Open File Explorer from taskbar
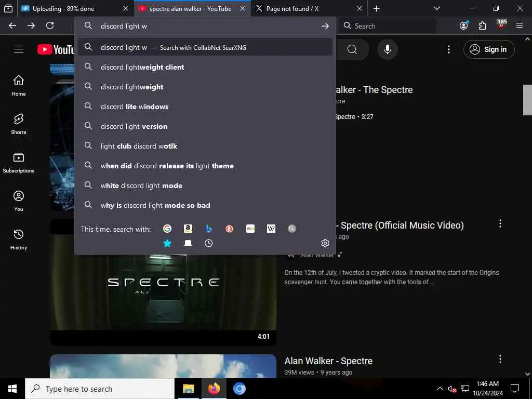The image size is (532, 399). pos(188,389)
